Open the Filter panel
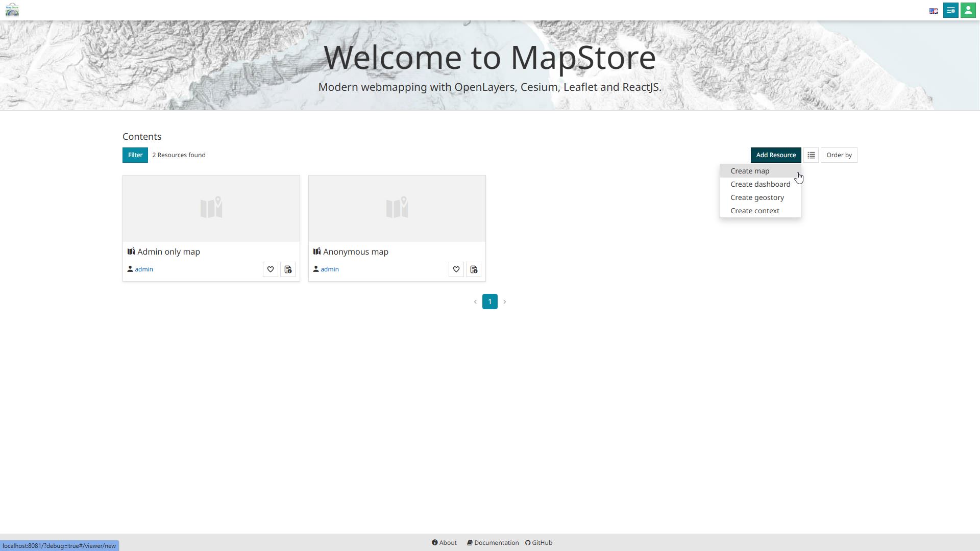This screenshot has width=980, height=551. 135,155
